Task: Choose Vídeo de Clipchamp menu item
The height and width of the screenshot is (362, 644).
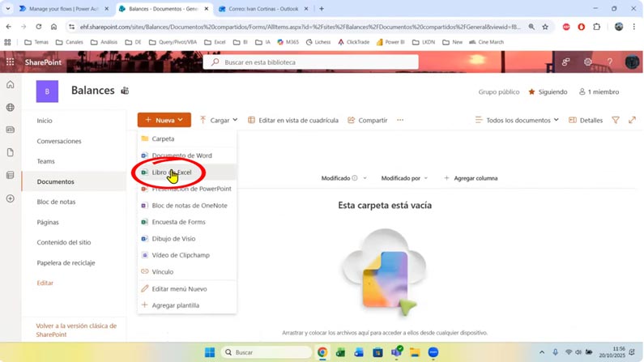Action: [x=187, y=255]
